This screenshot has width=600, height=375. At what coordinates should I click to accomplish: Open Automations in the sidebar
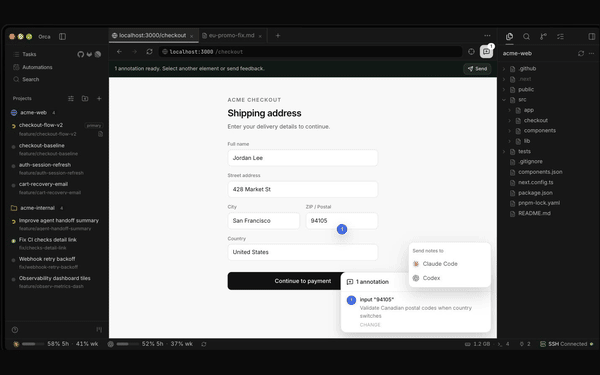[37, 67]
